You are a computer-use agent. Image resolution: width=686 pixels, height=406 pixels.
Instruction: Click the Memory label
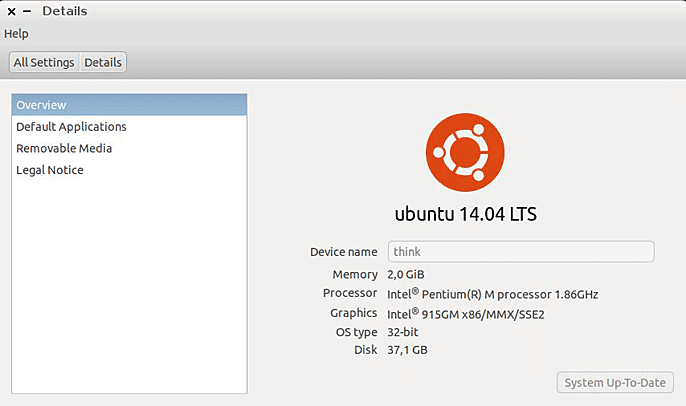(355, 274)
